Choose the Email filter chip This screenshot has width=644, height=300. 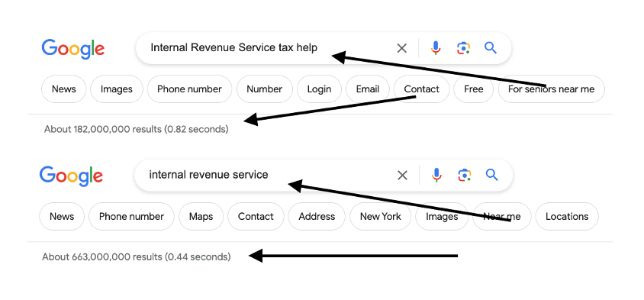[368, 89]
